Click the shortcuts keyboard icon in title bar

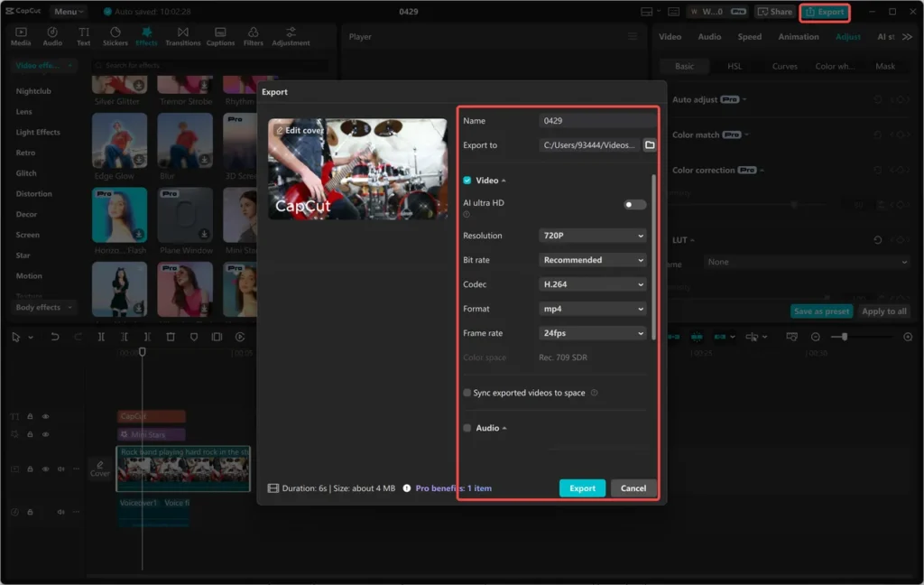tap(674, 12)
